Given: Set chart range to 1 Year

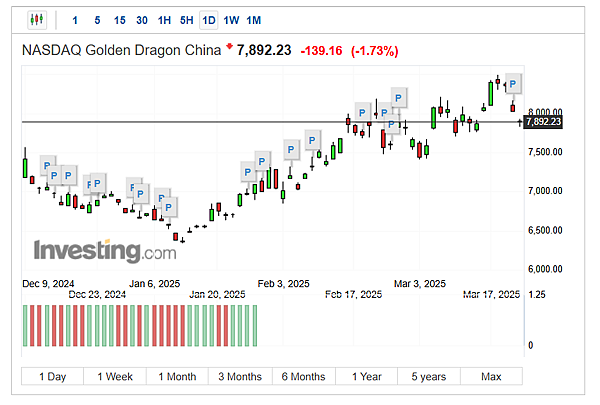Looking at the screenshot, I should [x=367, y=376].
